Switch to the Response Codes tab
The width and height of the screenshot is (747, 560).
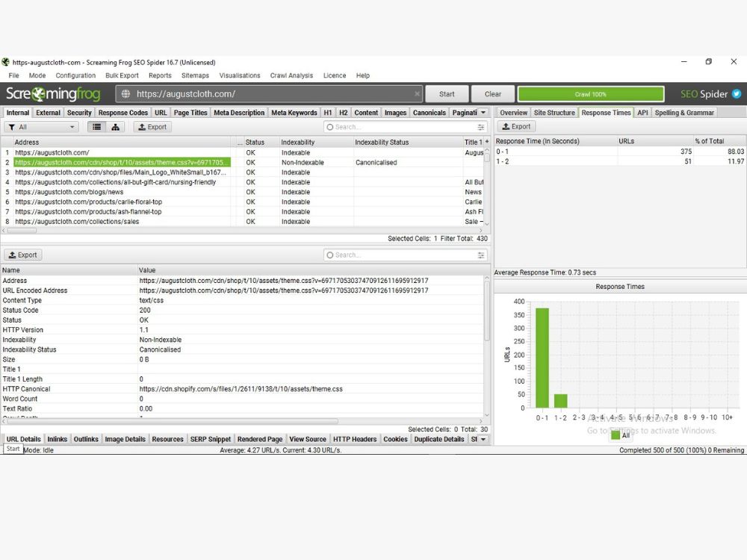click(123, 113)
